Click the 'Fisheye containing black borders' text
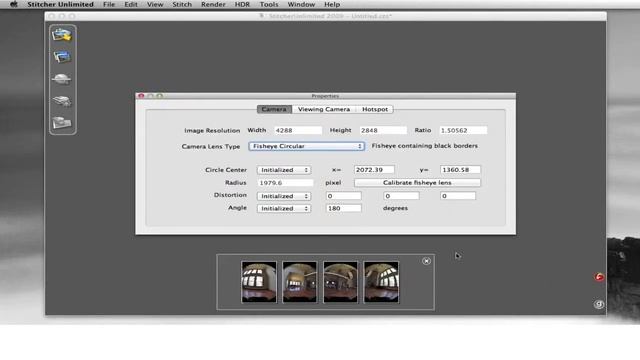Image resolution: width=640 pixels, height=360 pixels. pyautogui.click(x=424, y=146)
